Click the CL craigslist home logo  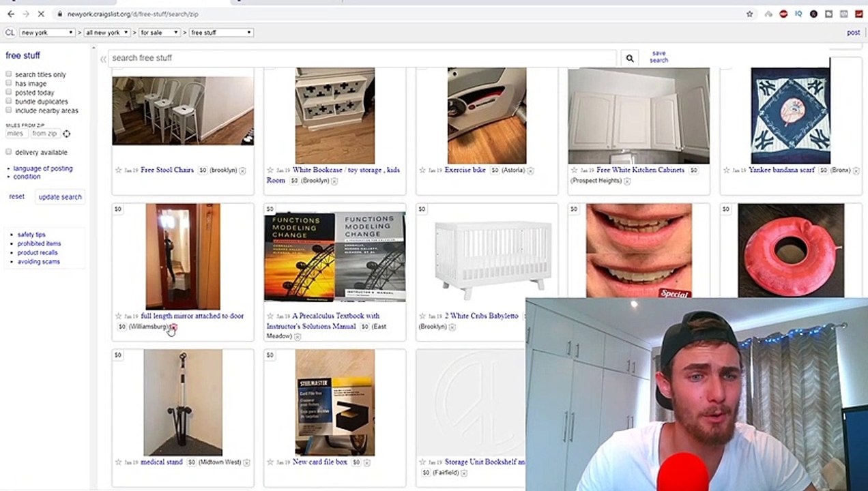point(10,32)
